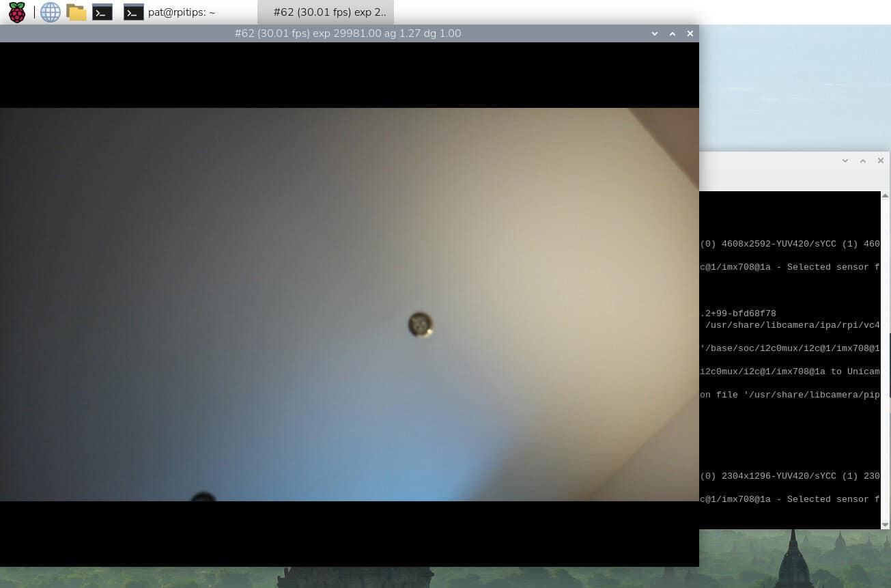Click the terminal icon beside pat@rpitips taskbar entry
Viewport: 891px width, 588px height.
tap(133, 12)
